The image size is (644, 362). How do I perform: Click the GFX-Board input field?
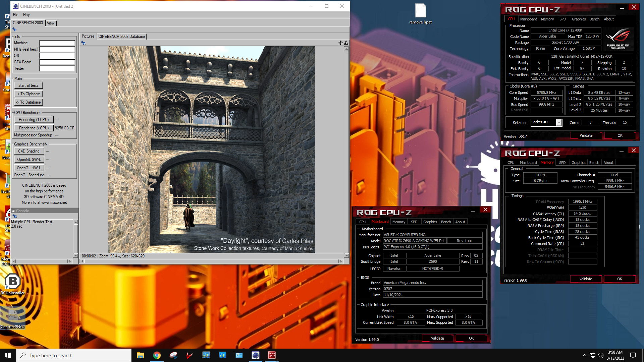(57, 62)
